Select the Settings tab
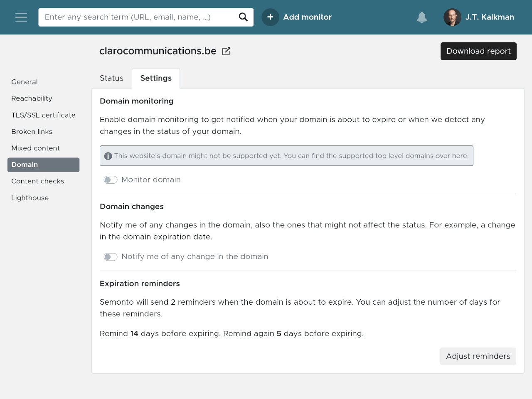Image resolution: width=532 pixels, height=399 pixels. [156, 78]
